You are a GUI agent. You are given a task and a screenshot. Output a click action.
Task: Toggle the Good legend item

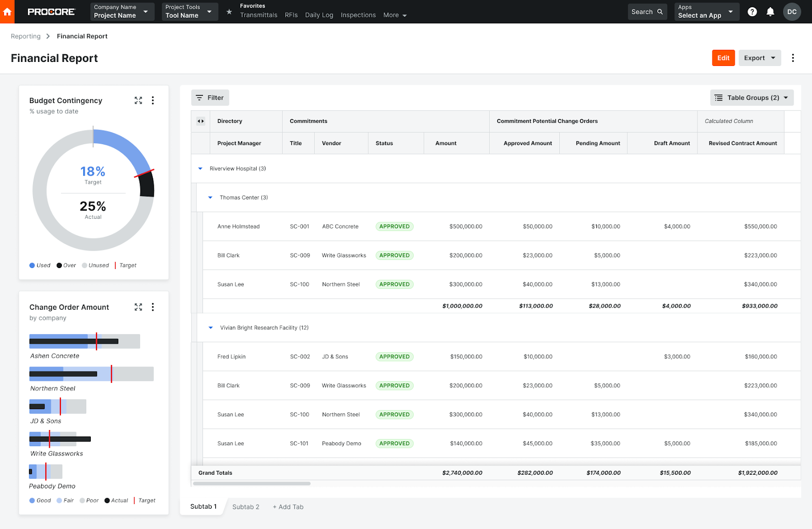40,501
